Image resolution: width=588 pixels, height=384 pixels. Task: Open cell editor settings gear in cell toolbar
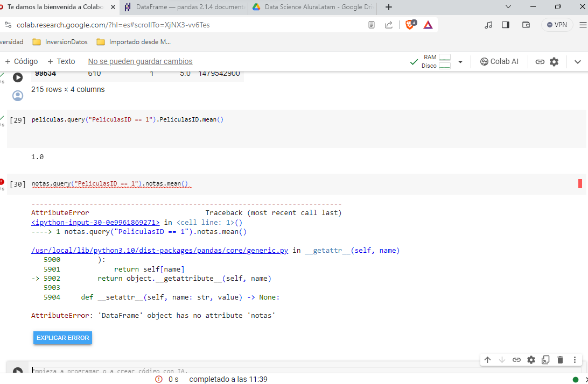click(531, 360)
